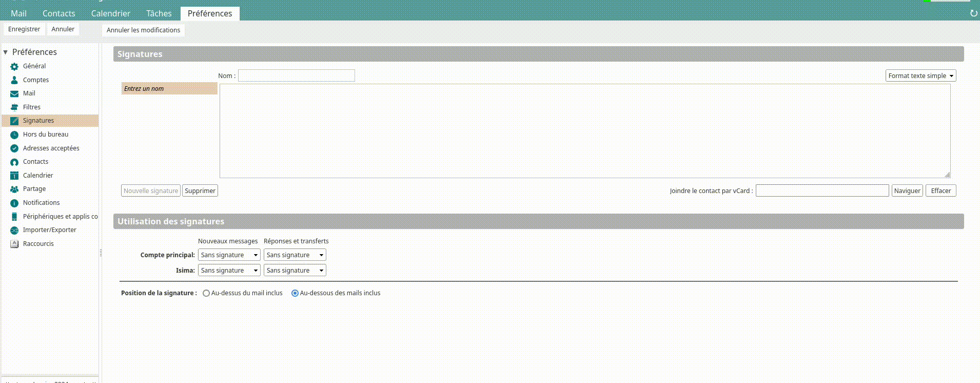
Task: Open Hors du bureau preferences
Action: tap(46, 135)
